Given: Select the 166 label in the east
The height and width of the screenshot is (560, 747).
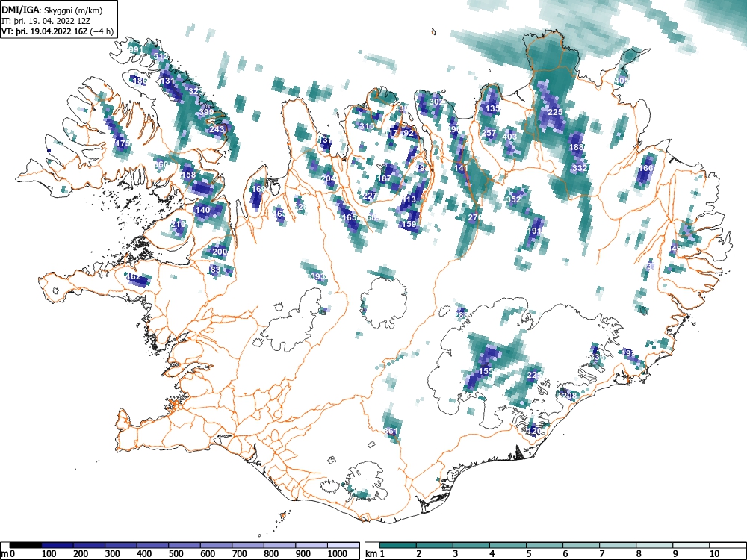Looking at the screenshot, I should pos(646,168).
